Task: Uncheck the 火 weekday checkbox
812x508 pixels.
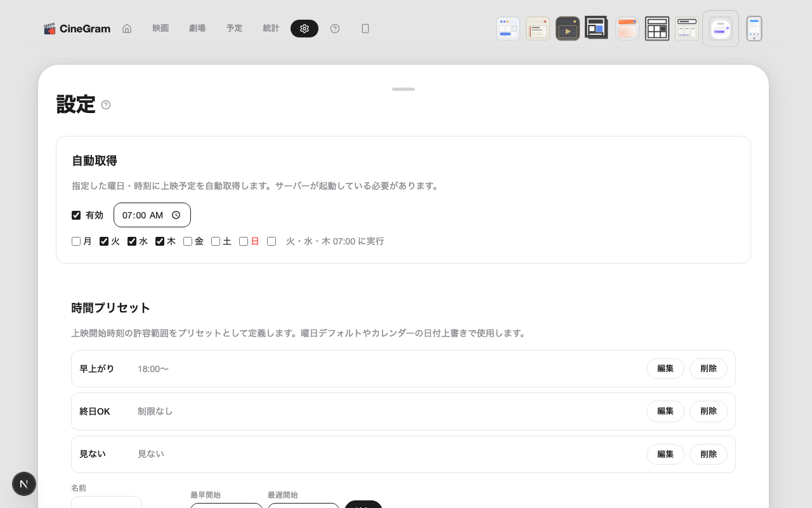Action: click(103, 241)
